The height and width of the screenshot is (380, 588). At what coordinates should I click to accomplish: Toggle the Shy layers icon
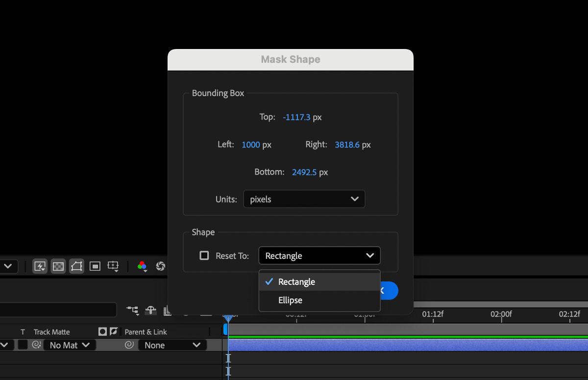pos(151,310)
